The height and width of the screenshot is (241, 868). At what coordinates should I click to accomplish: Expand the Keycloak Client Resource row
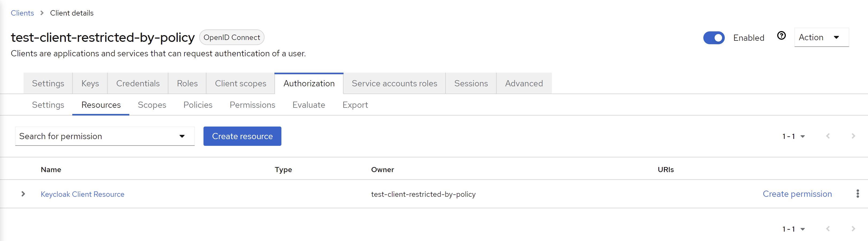[x=23, y=194]
